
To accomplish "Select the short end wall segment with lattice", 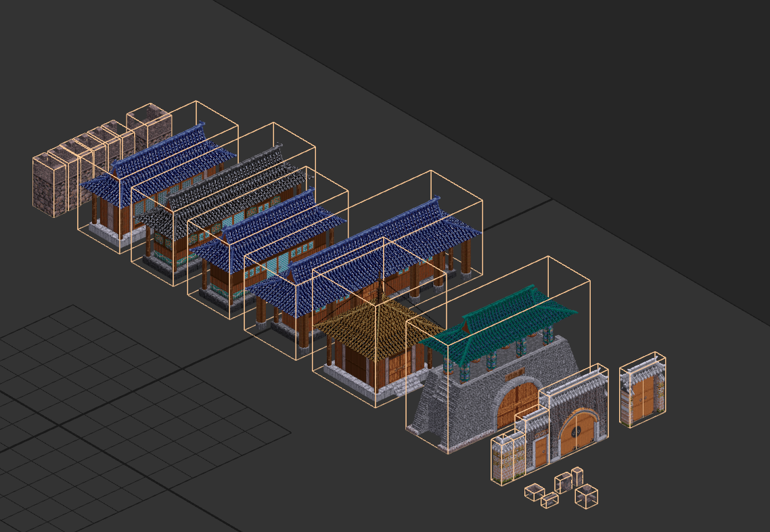I will click(x=507, y=458).
